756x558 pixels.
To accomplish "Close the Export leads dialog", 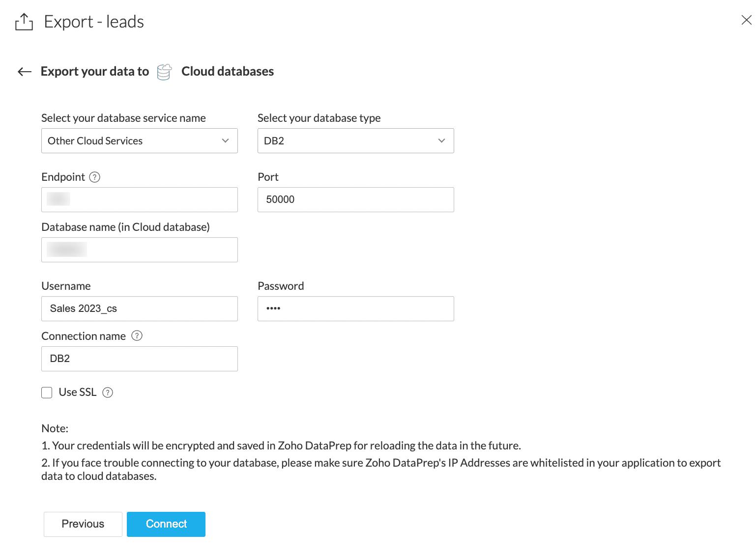I will click(746, 20).
